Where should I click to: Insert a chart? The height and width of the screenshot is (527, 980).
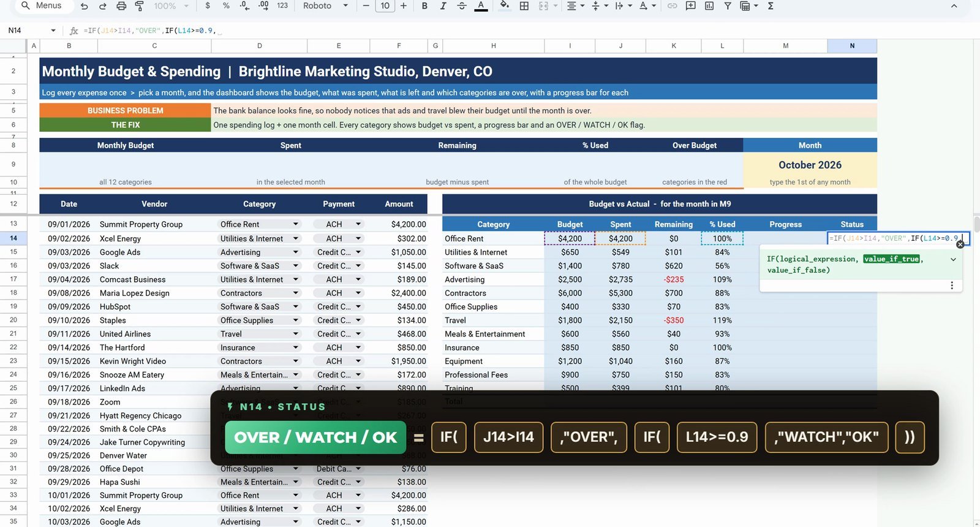709,6
